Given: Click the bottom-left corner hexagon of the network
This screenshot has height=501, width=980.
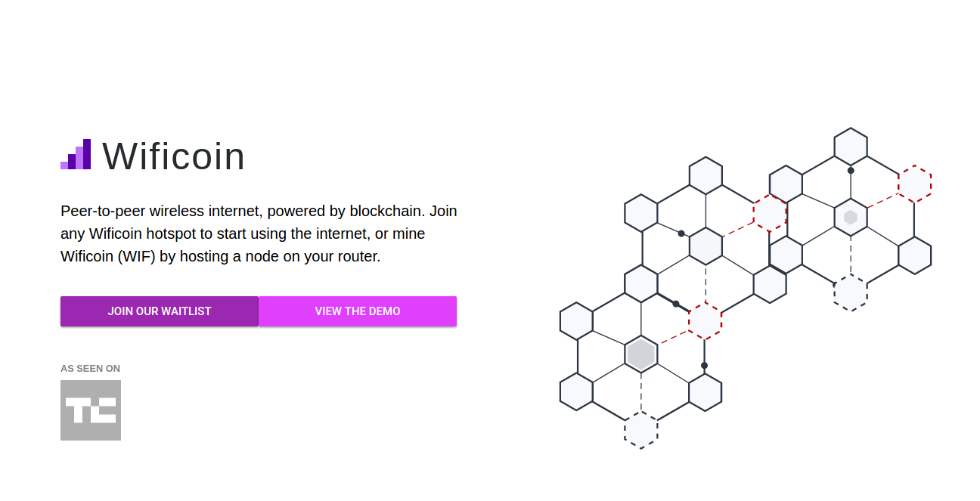Looking at the screenshot, I should (576, 391).
